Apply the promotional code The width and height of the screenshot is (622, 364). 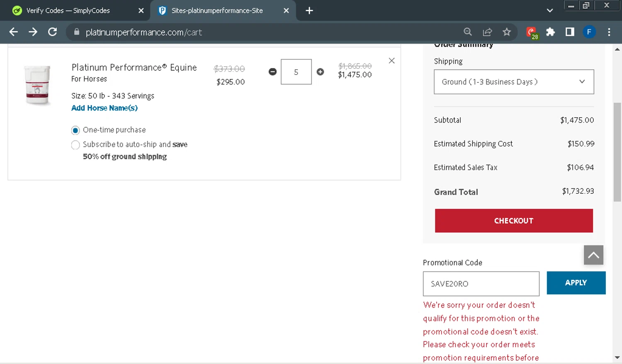(x=576, y=283)
